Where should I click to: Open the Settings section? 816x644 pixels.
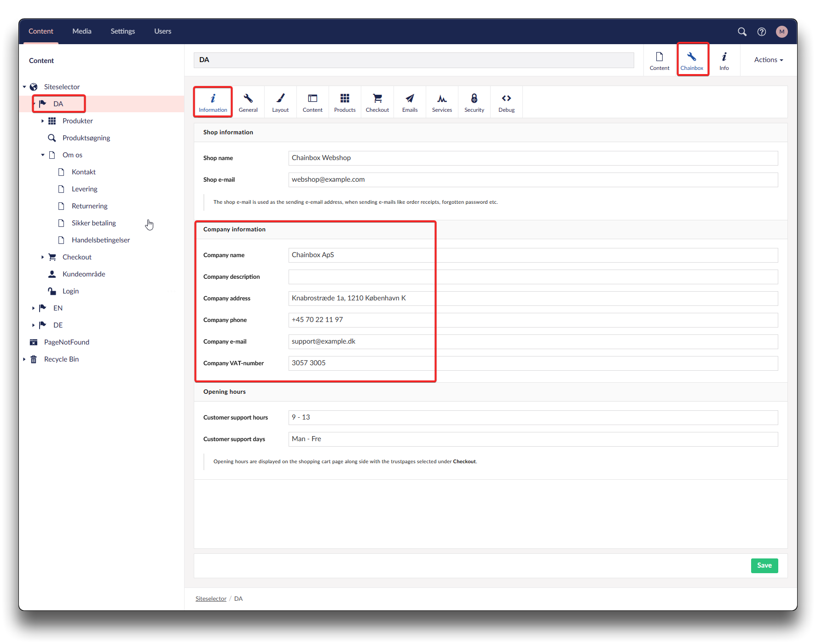tap(122, 31)
